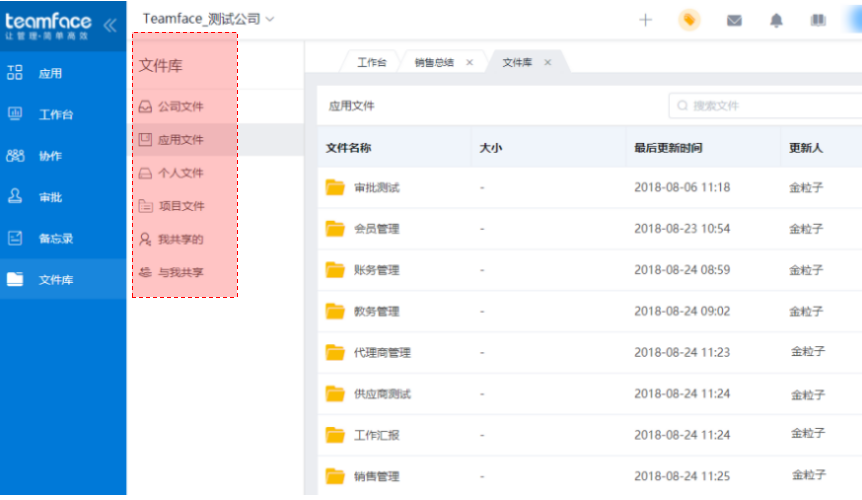
Task: Click the teamface logo
Action: tap(48, 25)
